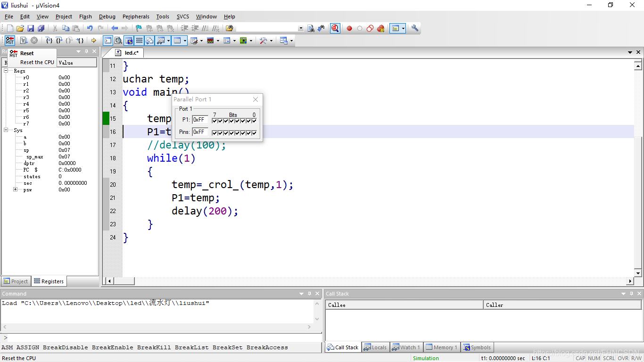The height and width of the screenshot is (362, 644).
Task: Toggle the Disassembly Window magnifier icon
Action: point(118,41)
